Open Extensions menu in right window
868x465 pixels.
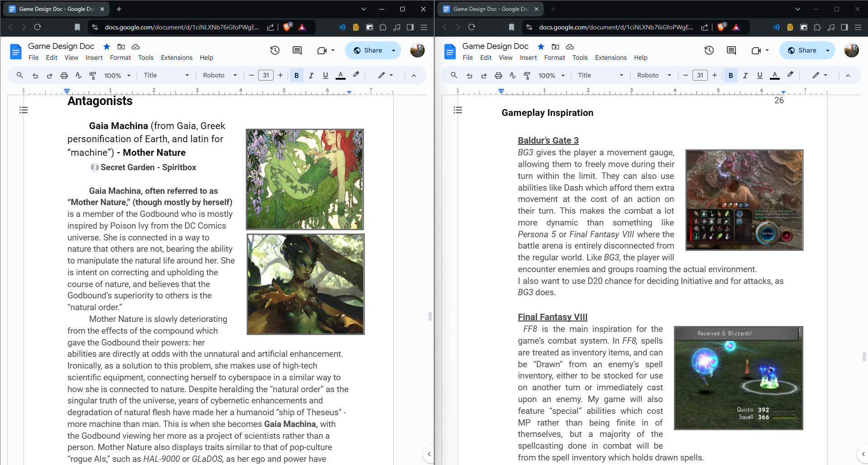point(611,58)
